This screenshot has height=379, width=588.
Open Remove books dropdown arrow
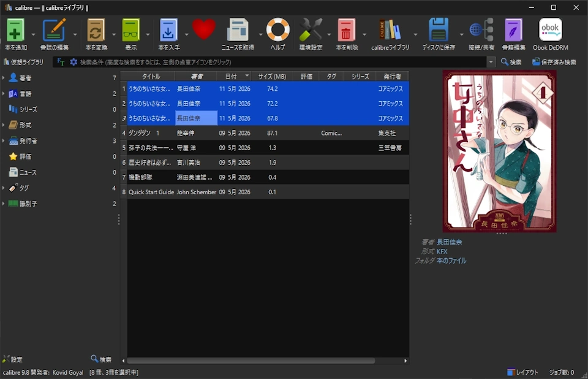pos(364,34)
